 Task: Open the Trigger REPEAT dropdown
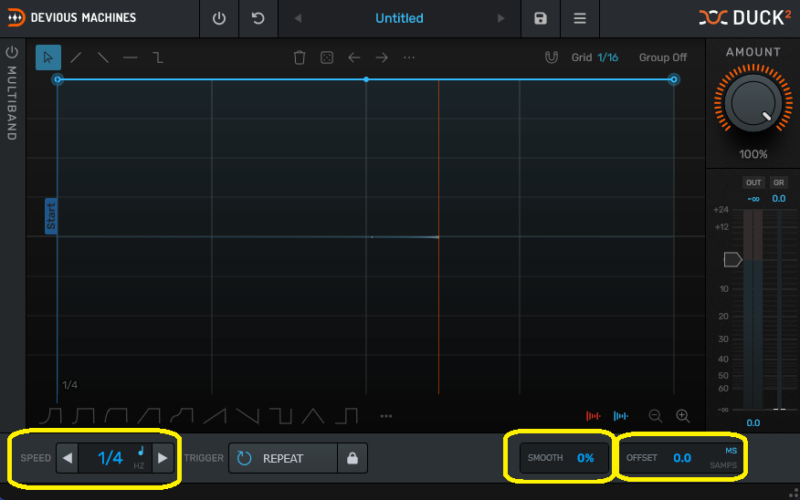click(x=283, y=458)
